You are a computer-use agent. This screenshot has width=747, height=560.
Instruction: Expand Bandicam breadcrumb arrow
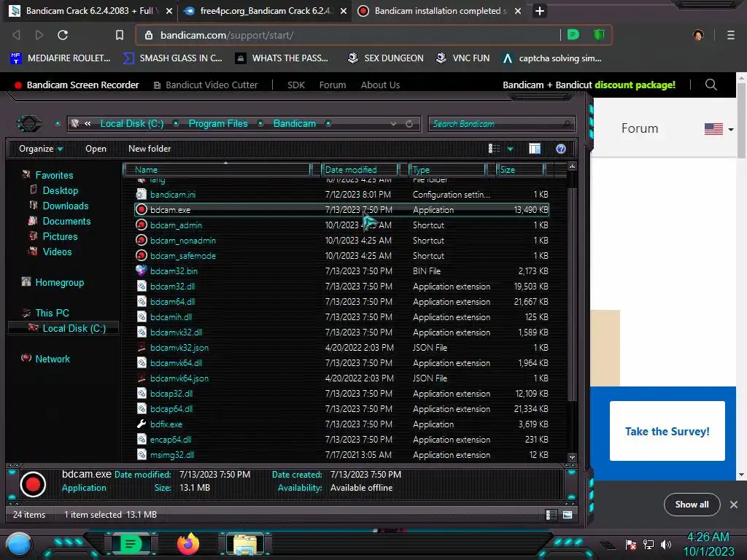328,124
